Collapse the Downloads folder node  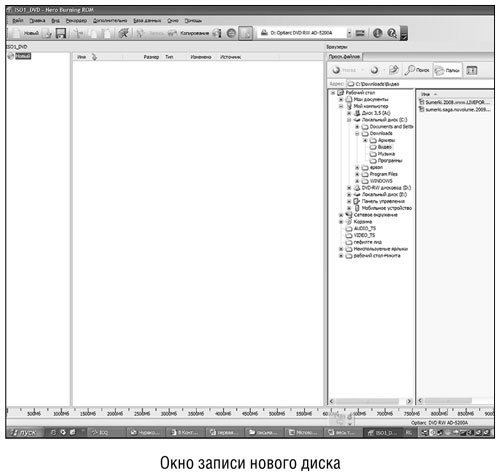click(x=357, y=133)
